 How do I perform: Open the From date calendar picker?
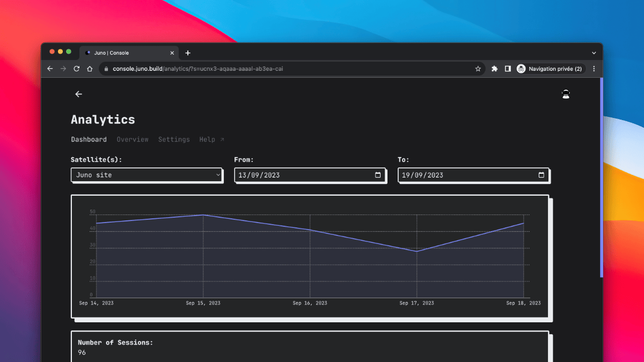coord(378,175)
